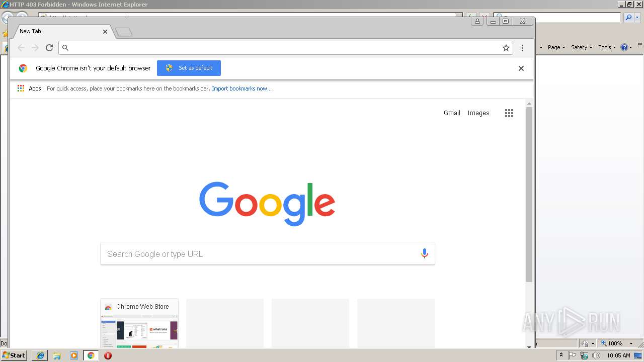644x362 pixels.
Task: Dismiss the default browser infobar
Action: pos(521,68)
